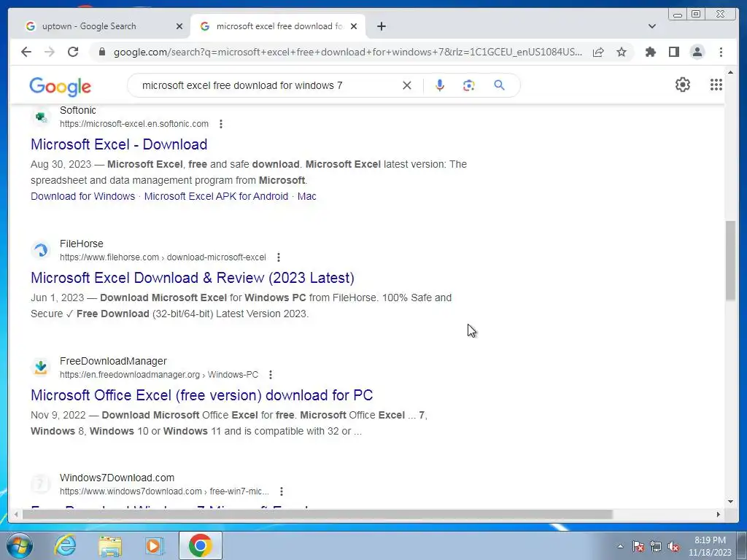Click the address bar URL
Screen dimensions: 747x560
pos(348,52)
